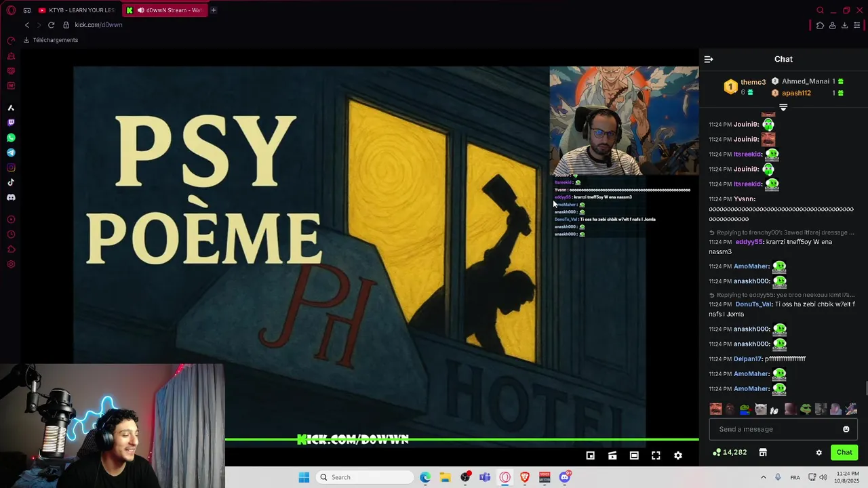Open the Kick shop store icon
The height and width of the screenshot is (488, 868).
click(763, 453)
